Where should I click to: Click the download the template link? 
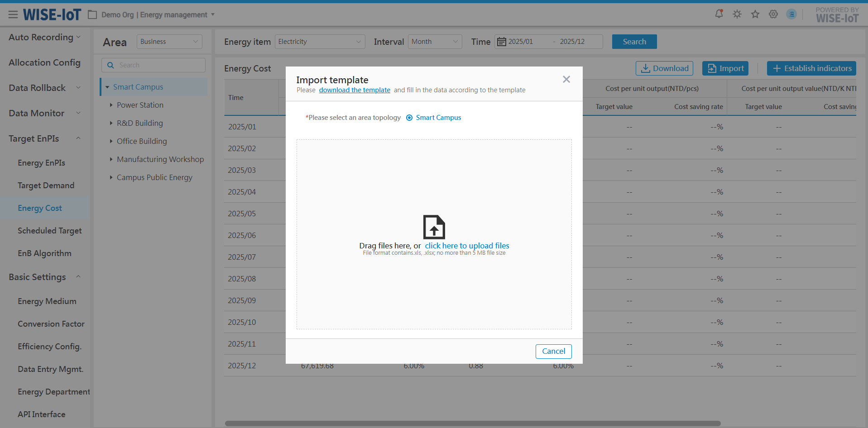click(x=355, y=90)
